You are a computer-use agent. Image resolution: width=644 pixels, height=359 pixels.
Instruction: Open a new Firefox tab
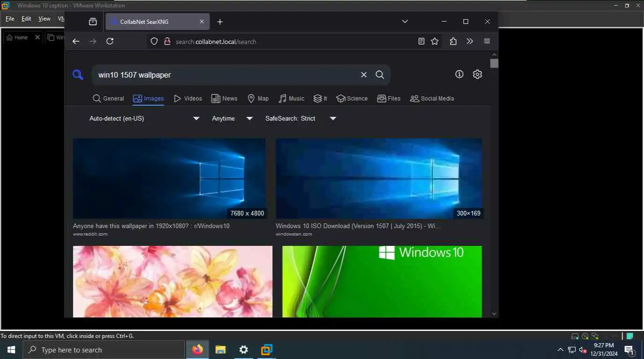pyautogui.click(x=220, y=22)
